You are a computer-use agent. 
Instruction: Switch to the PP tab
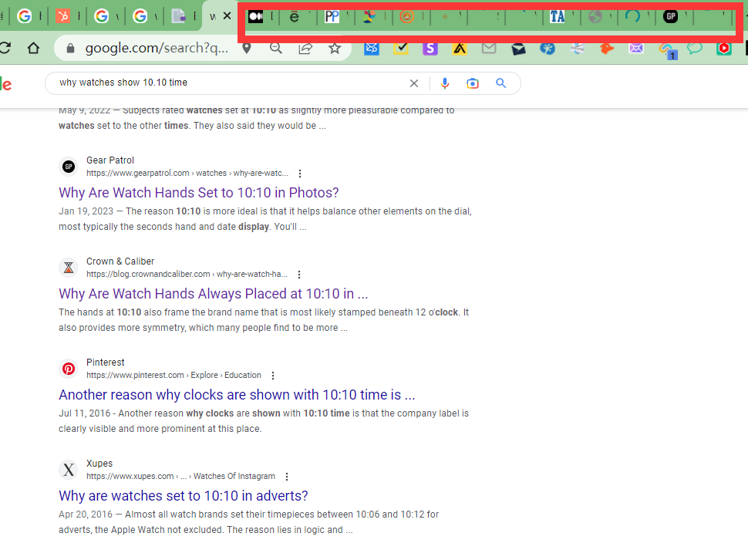pos(335,17)
